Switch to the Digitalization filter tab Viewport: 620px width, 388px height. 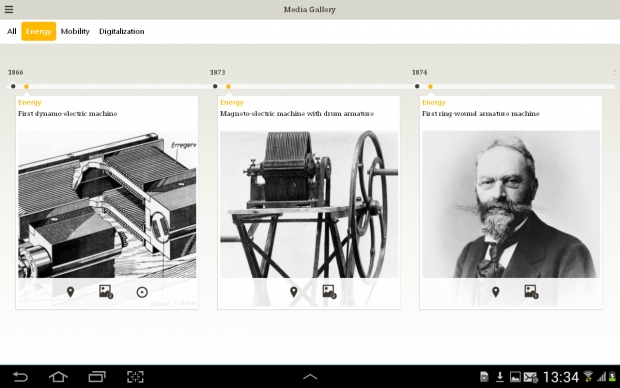(x=121, y=31)
